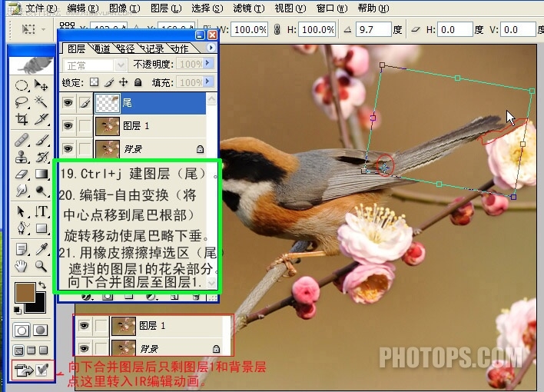This screenshot has width=544, height=392.
Task: Open the 视图 menu
Action: [290, 8]
